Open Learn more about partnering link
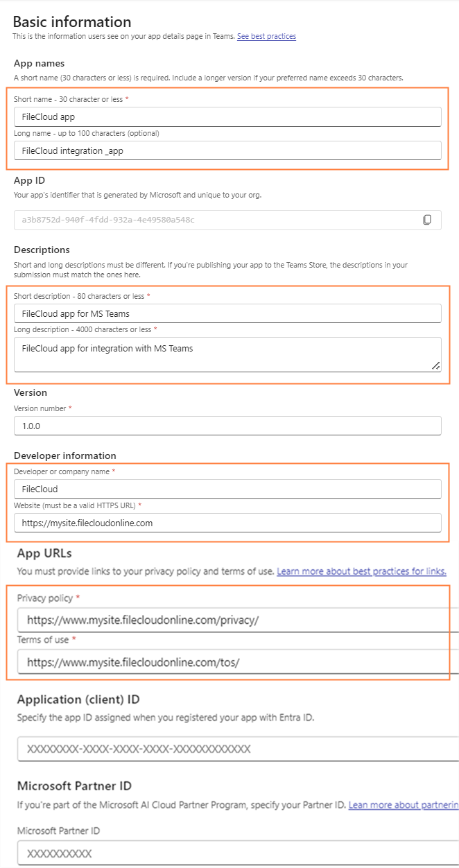Screen dimensions: 459x868 click(x=404, y=805)
